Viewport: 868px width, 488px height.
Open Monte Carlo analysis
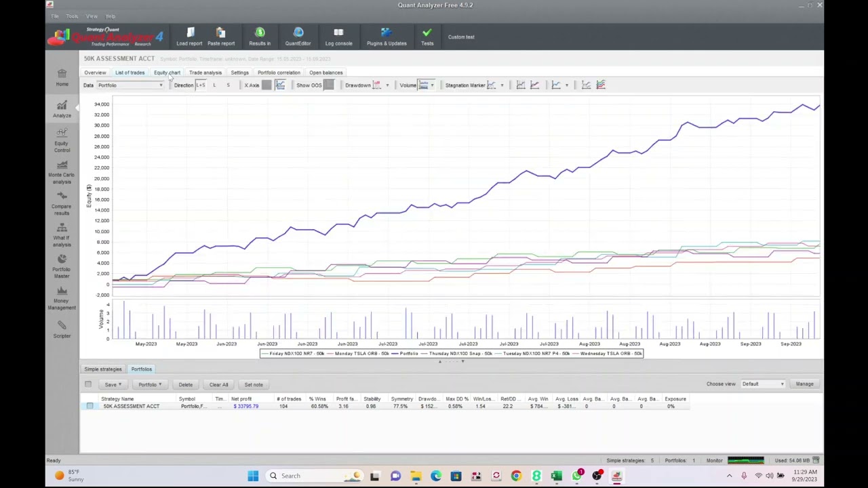[62, 172]
